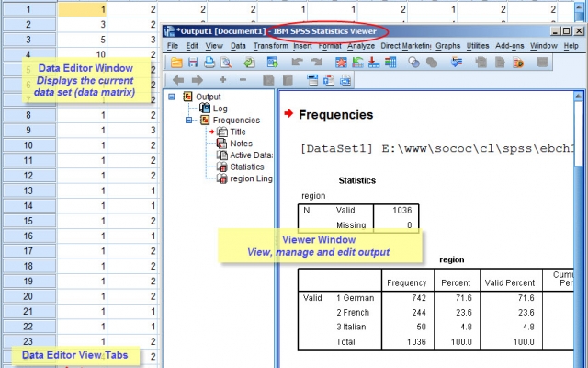Open the View menu
The width and height of the screenshot is (588, 368).
pyautogui.click(x=214, y=46)
